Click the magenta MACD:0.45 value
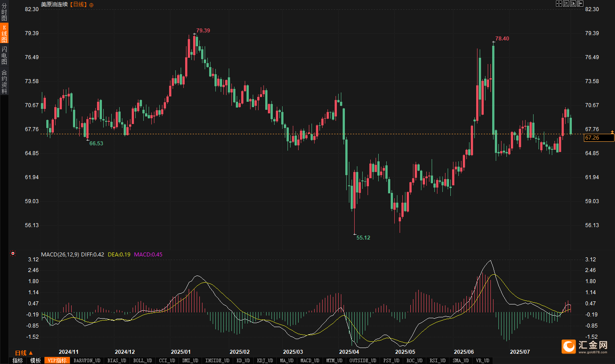615x364 pixels. 148,255
